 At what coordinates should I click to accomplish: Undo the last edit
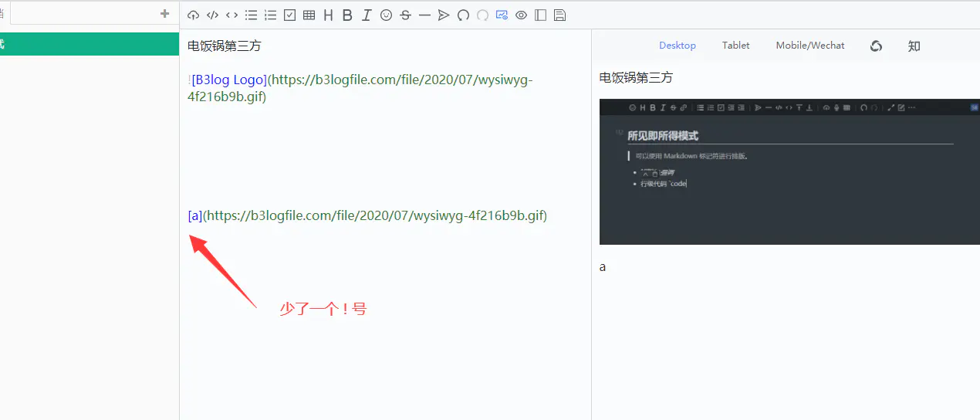pyautogui.click(x=463, y=15)
